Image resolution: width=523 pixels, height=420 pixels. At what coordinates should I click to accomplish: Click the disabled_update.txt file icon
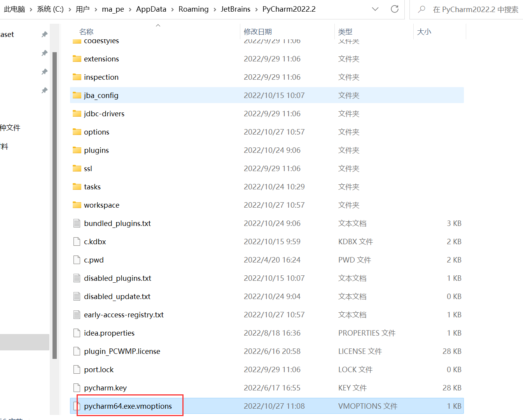click(x=77, y=296)
